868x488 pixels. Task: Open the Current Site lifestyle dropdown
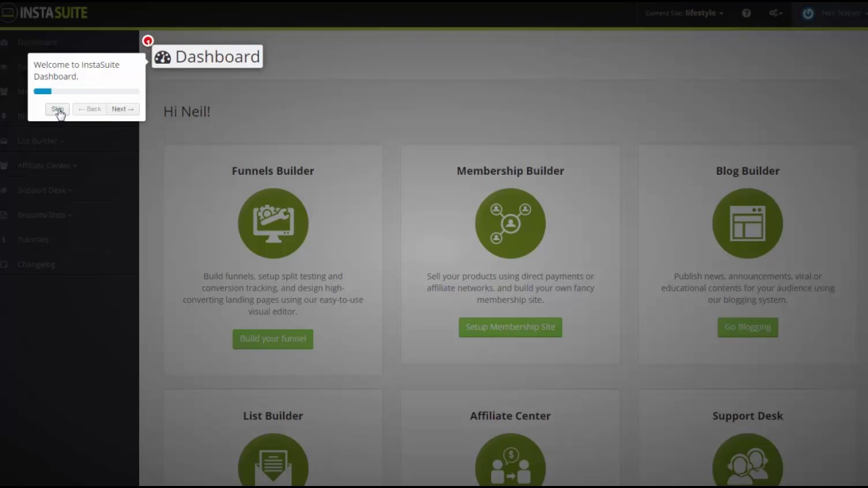[x=684, y=13]
